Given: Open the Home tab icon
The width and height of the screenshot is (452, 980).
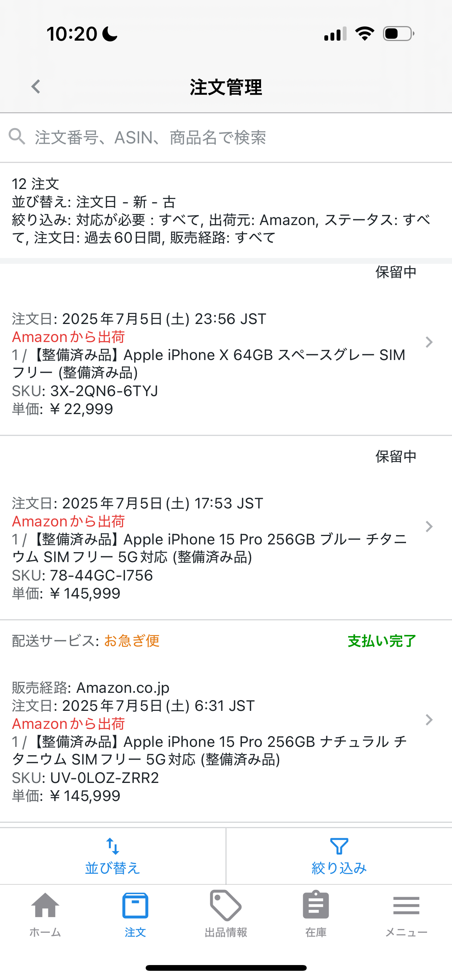Looking at the screenshot, I should [x=45, y=905].
